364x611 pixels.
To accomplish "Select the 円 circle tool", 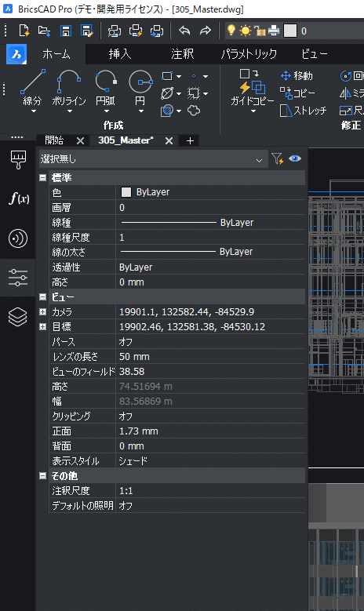I will coord(140,87).
